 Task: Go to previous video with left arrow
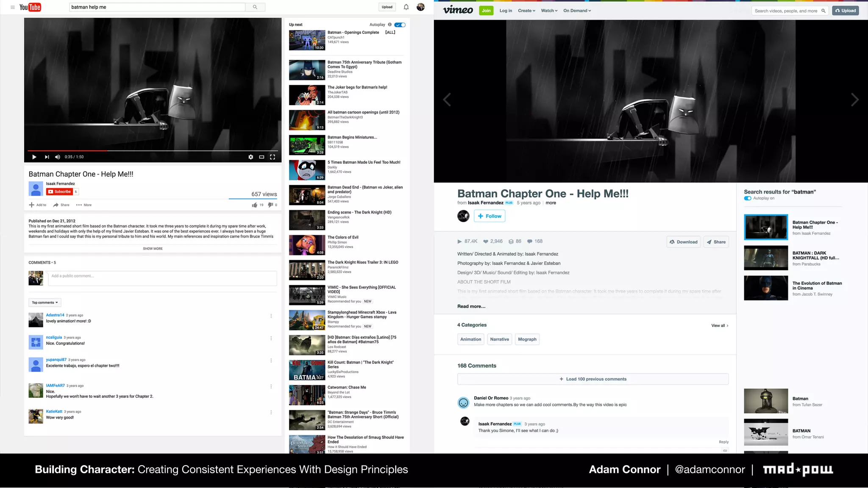[447, 100]
